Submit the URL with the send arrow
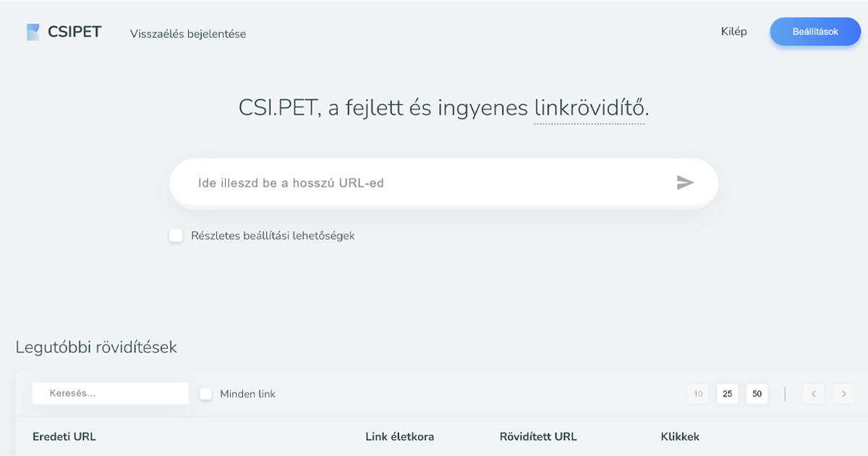Viewport: 868px width, 456px height. (685, 183)
